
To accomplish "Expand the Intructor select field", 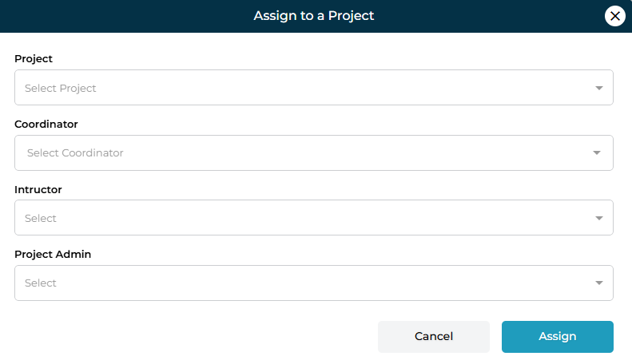I will click(313, 218).
